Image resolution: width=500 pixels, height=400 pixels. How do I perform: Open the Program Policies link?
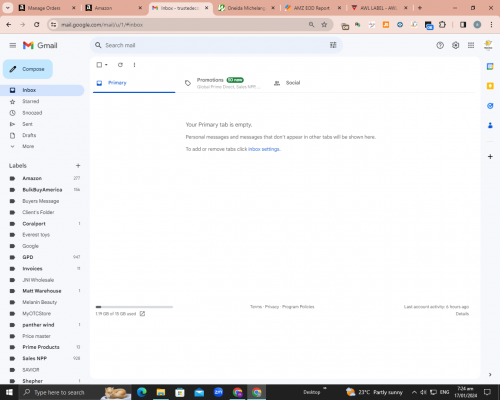coord(298,307)
